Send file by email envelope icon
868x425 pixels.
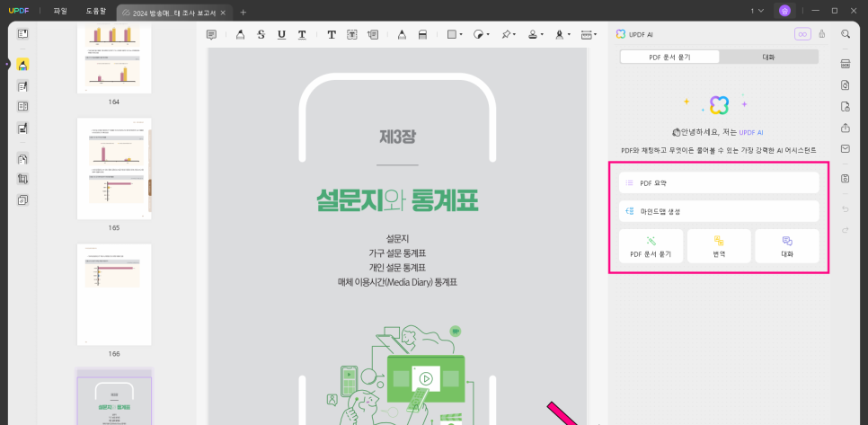pos(846,149)
